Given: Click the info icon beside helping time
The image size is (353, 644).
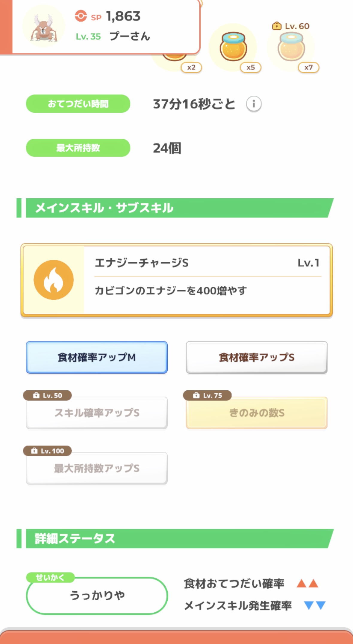Looking at the screenshot, I should [254, 104].
